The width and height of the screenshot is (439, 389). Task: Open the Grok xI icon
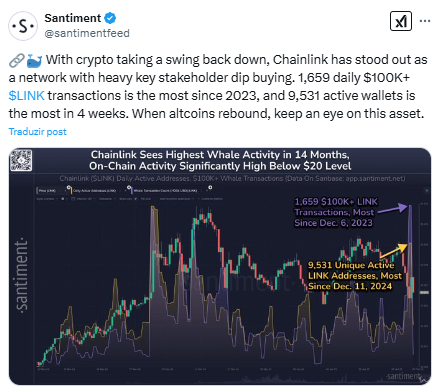401,21
